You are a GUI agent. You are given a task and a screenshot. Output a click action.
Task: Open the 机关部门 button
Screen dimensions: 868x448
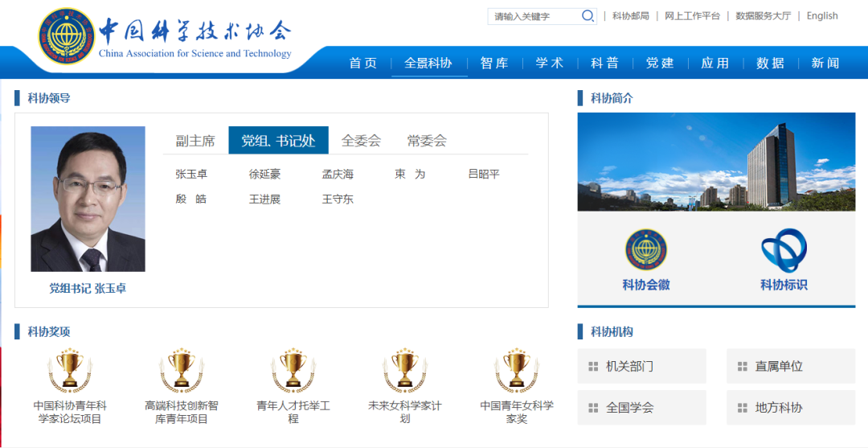(x=641, y=366)
